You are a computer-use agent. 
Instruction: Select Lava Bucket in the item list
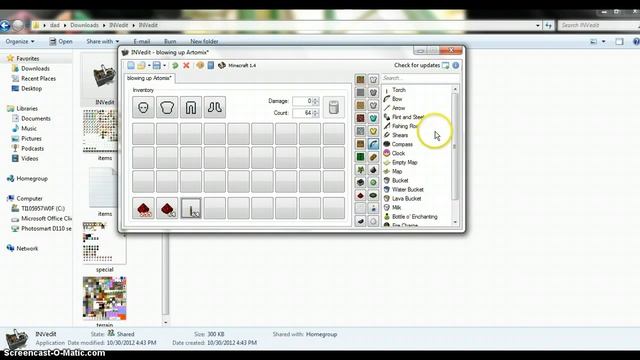[406, 199]
